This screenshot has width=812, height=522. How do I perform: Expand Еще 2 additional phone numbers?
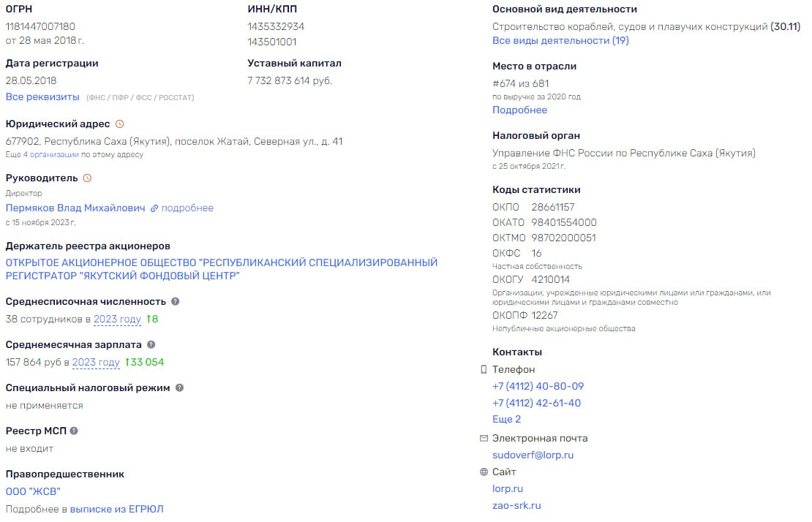pos(506,420)
